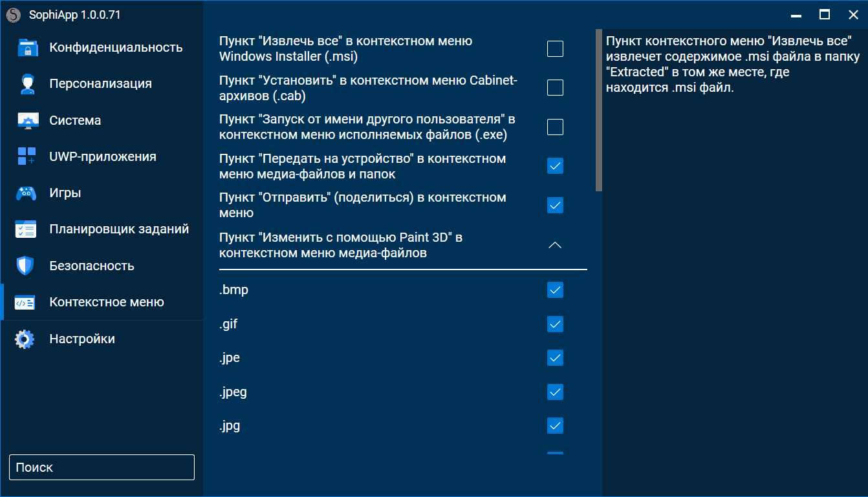Collapse the Paint 3D section chevron
This screenshot has width=868, height=497.
point(555,246)
